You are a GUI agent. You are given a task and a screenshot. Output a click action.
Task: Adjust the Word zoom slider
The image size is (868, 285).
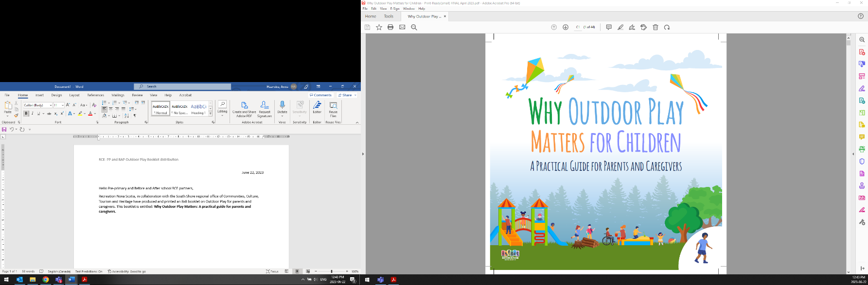click(332, 271)
